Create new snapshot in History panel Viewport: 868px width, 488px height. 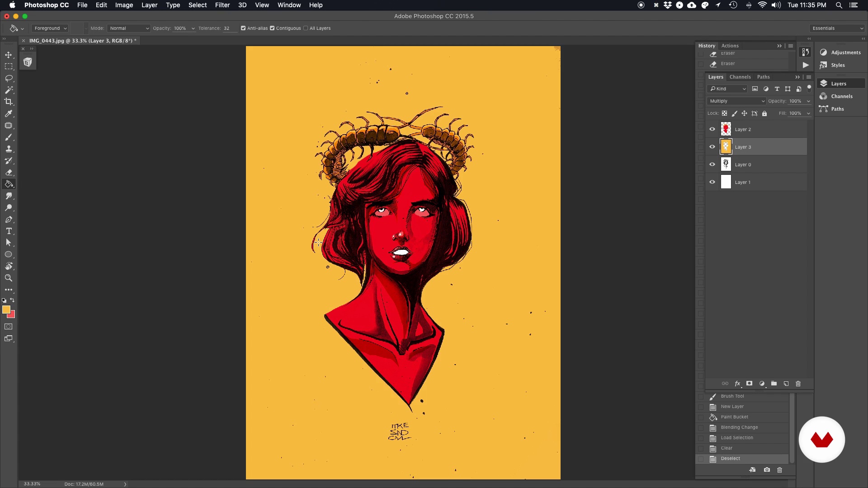(x=767, y=470)
